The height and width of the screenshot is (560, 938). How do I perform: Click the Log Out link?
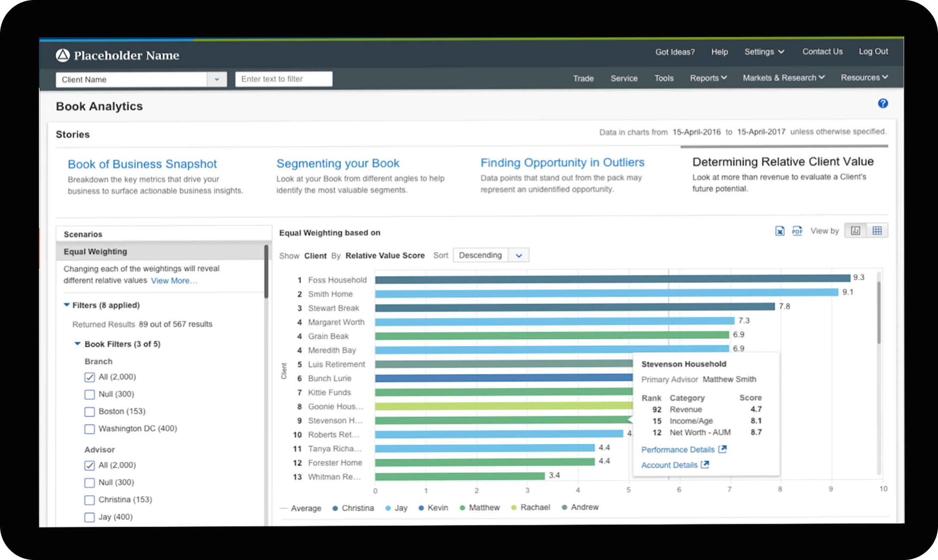[873, 52]
